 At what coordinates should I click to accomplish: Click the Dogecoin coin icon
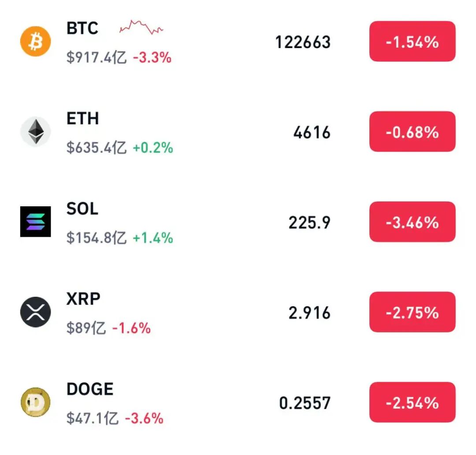pos(36,403)
